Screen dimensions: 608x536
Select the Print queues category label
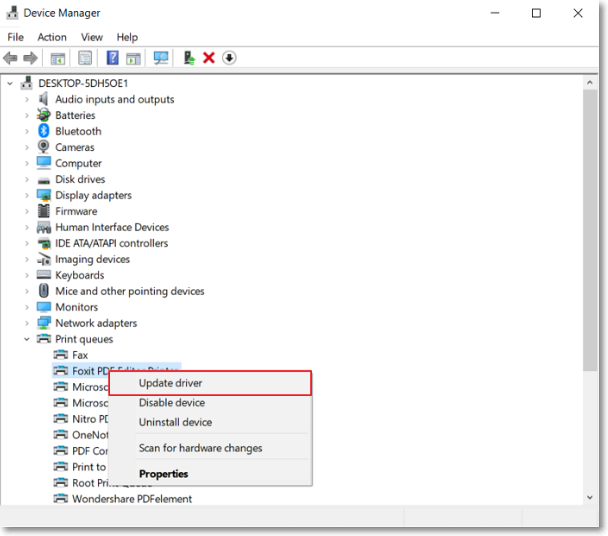click(x=84, y=339)
